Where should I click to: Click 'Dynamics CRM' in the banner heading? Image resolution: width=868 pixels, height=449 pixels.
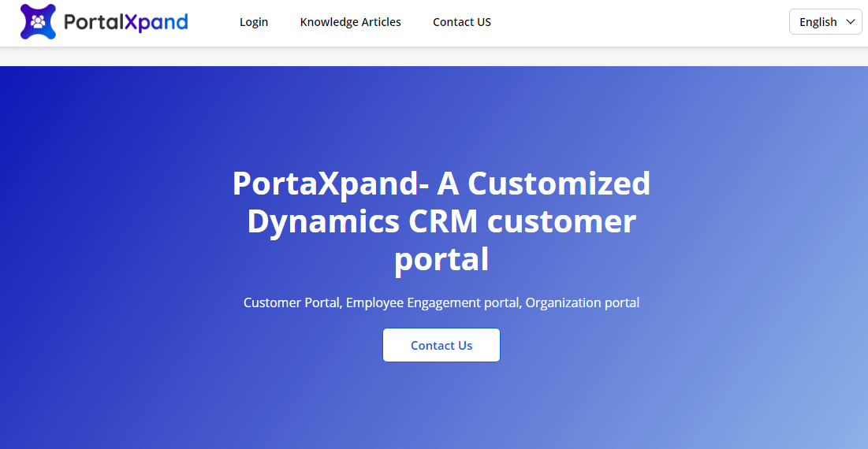(x=362, y=221)
